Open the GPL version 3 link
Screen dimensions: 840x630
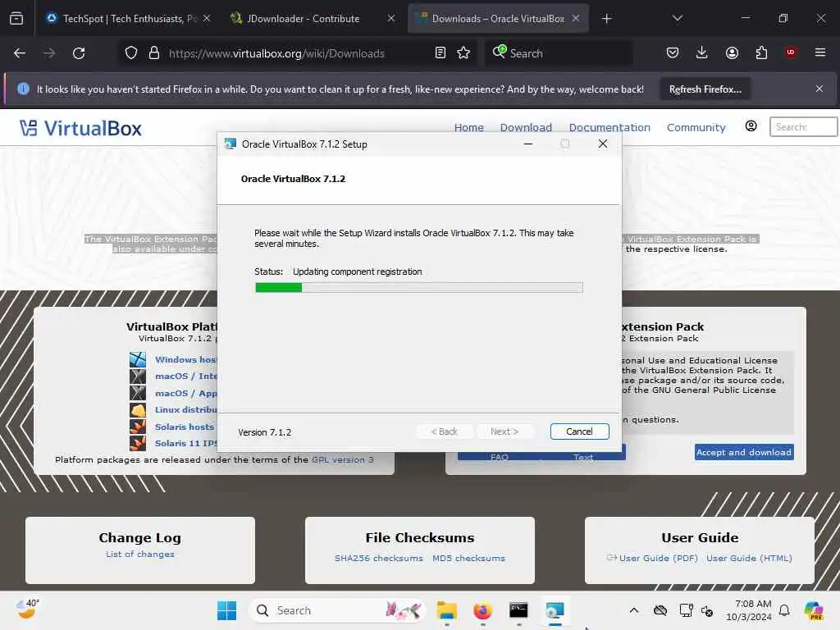(x=343, y=459)
